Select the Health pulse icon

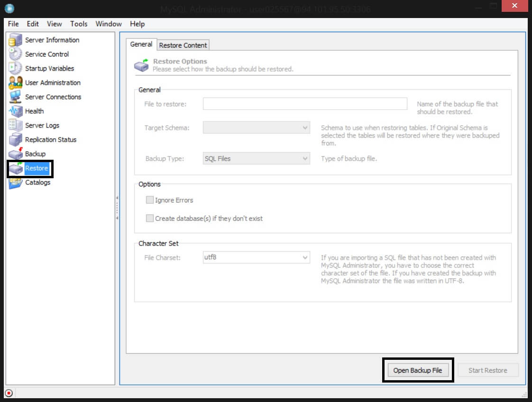point(15,111)
